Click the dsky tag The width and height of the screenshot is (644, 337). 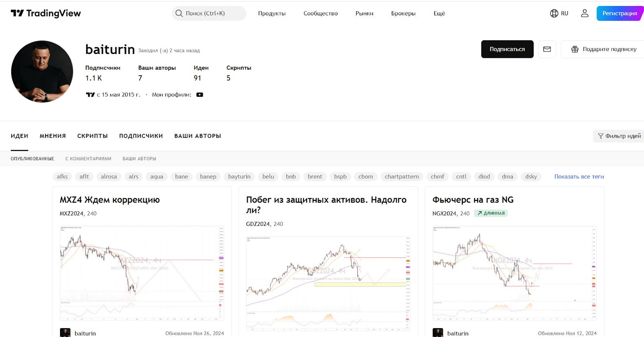tap(531, 176)
